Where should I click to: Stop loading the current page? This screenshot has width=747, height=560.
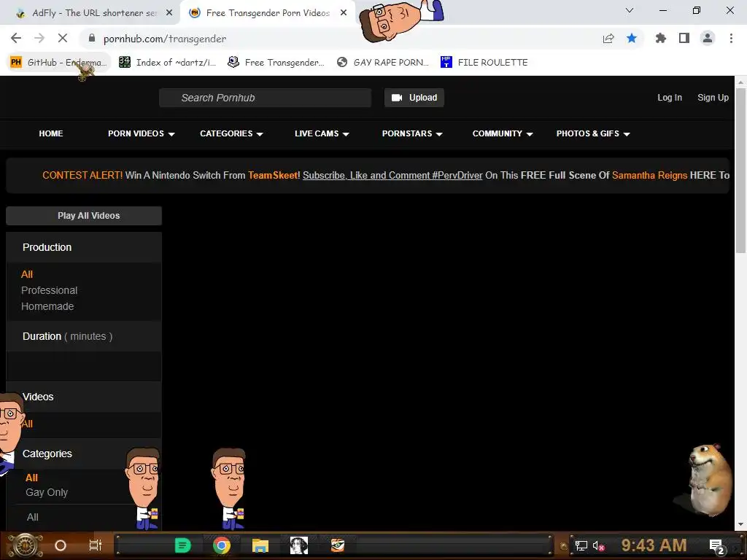click(63, 38)
